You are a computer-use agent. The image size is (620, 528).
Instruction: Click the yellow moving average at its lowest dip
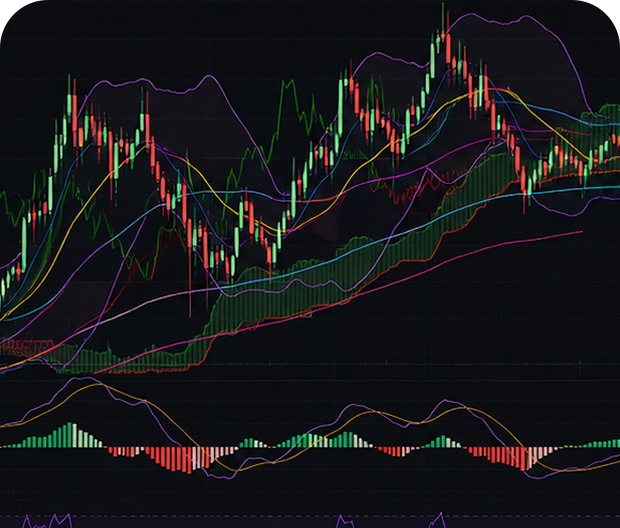[277, 231]
